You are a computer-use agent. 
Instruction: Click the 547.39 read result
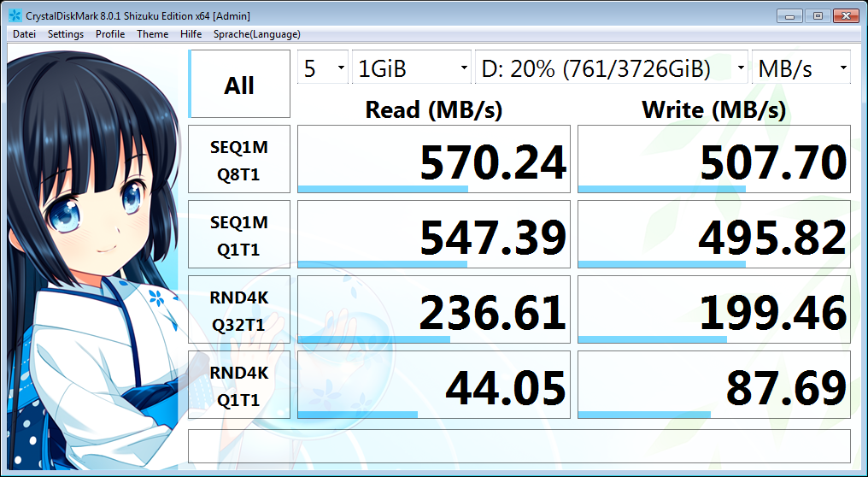pos(434,234)
